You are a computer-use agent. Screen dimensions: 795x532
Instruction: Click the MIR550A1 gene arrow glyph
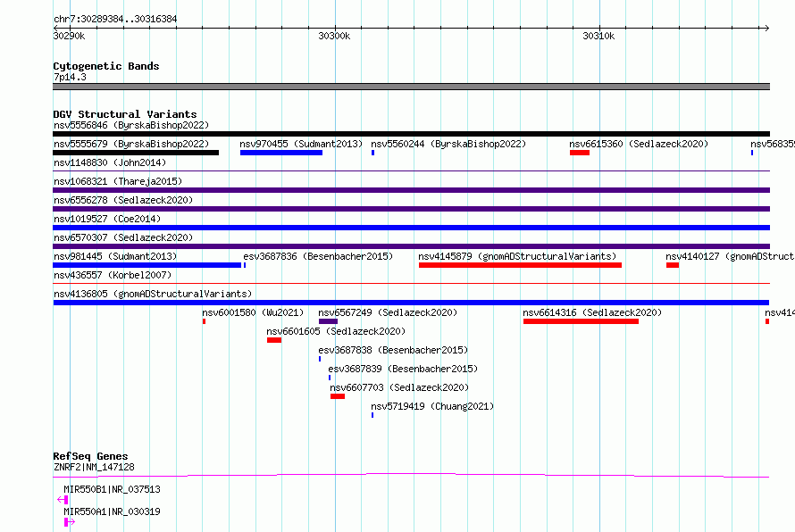(70, 522)
